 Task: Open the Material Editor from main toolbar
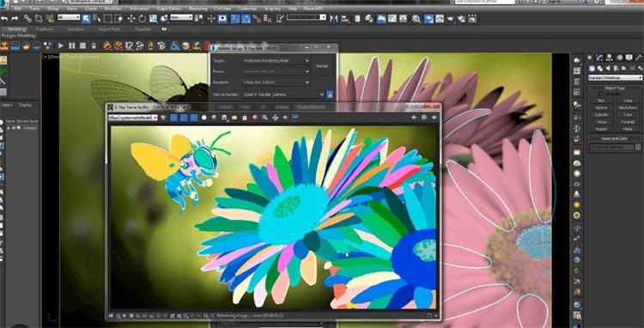pyautogui.click(x=416, y=19)
